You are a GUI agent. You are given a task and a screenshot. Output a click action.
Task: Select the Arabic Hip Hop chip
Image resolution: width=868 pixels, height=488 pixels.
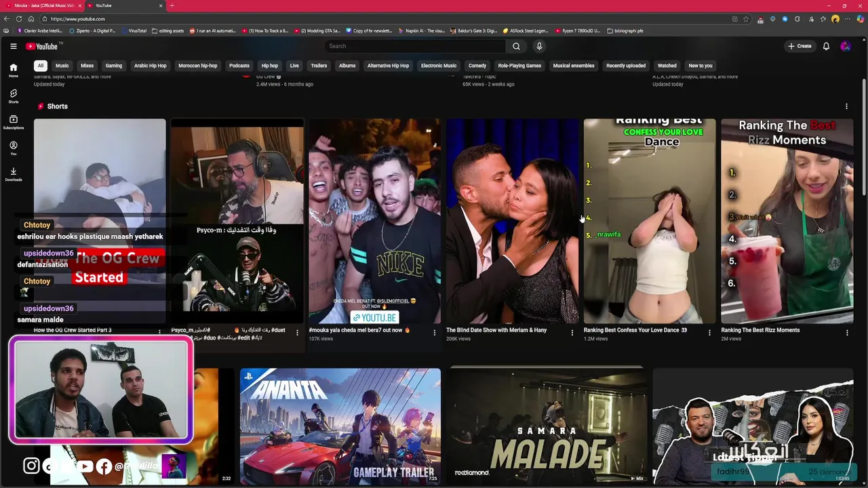pos(150,66)
